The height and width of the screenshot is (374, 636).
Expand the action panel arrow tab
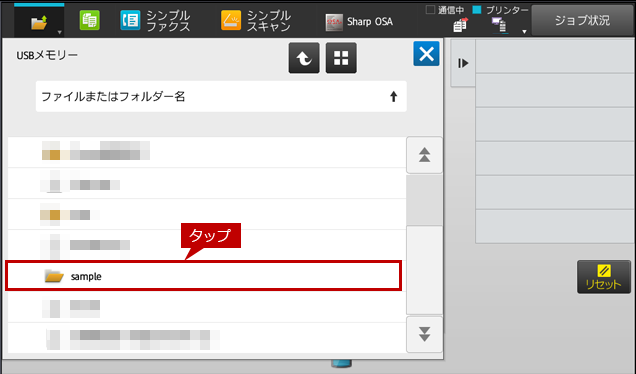(x=463, y=63)
